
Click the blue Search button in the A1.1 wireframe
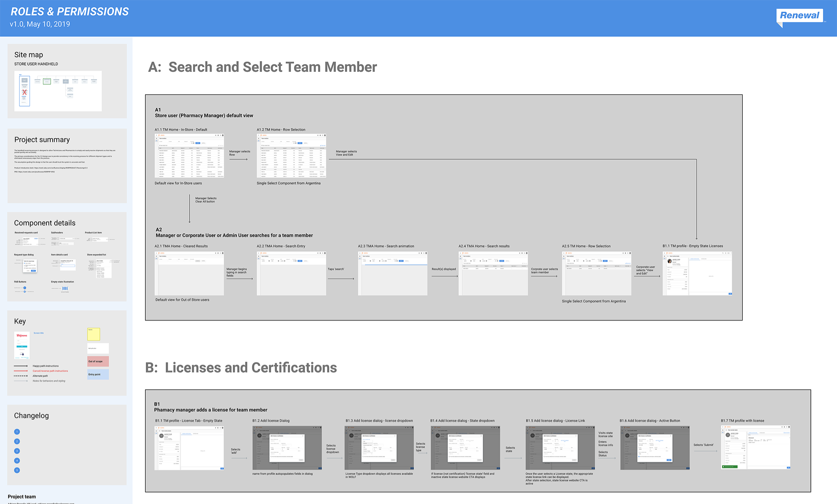click(198, 143)
